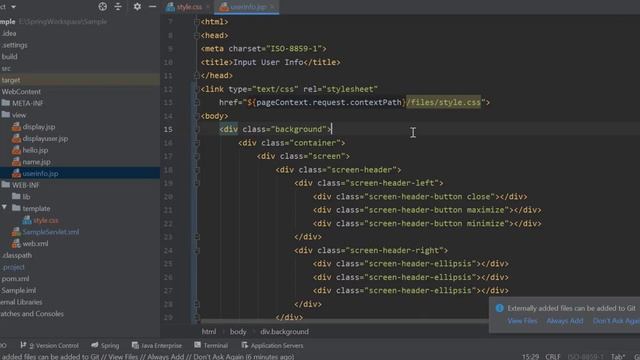The height and width of the screenshot is (360, 640).
Task: Click the editor horizontal scrollbar
Action: pyautogui.click(x=344, y=322)
